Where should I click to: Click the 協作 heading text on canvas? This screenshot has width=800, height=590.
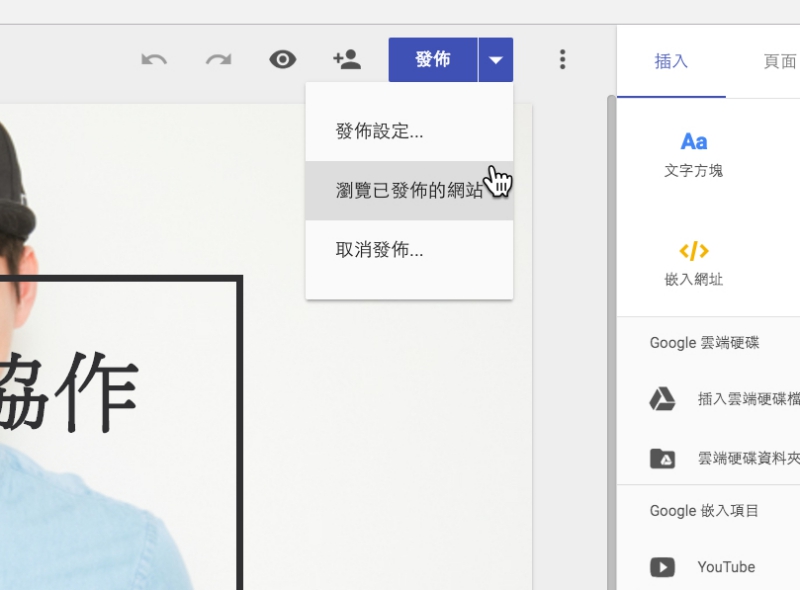tap(68, 392)
